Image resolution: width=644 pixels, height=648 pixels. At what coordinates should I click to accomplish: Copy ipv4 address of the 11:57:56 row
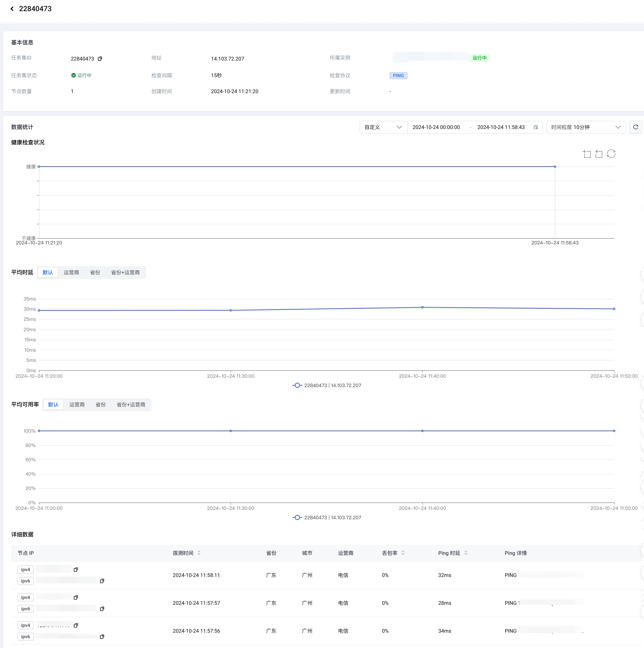[x=76, y=625]
